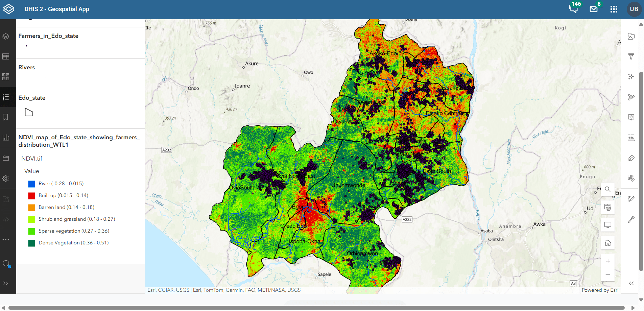The width and height of the screenshot is (644, 311).
Task: Open the UB user profile menu
Action: (634, 9)
